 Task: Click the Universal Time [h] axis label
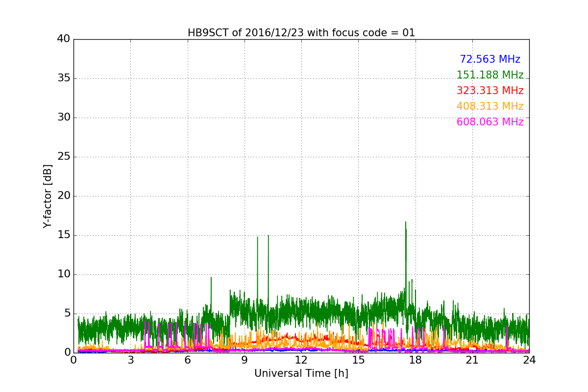click(301, 373)
